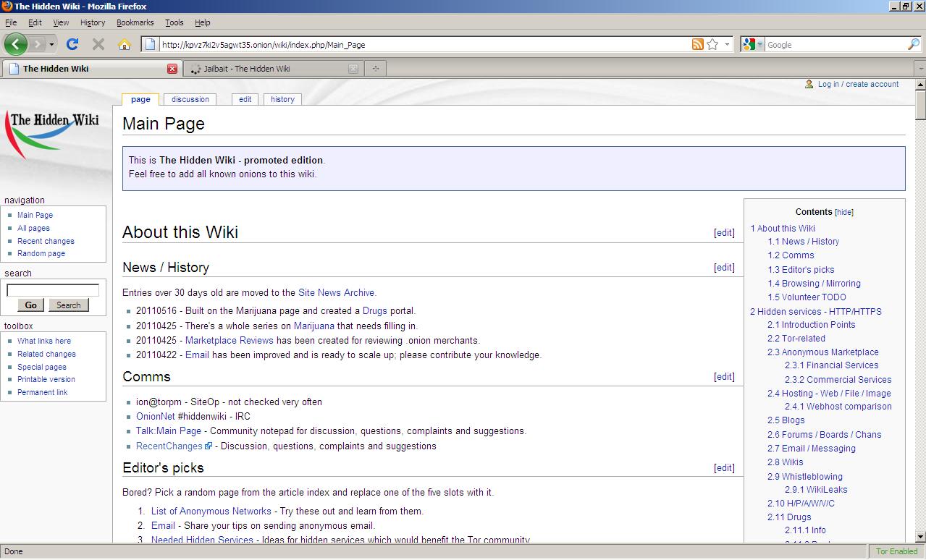926x560 pixels.
Task: Click the Search button in the sidebar
Action: (69, 305)
